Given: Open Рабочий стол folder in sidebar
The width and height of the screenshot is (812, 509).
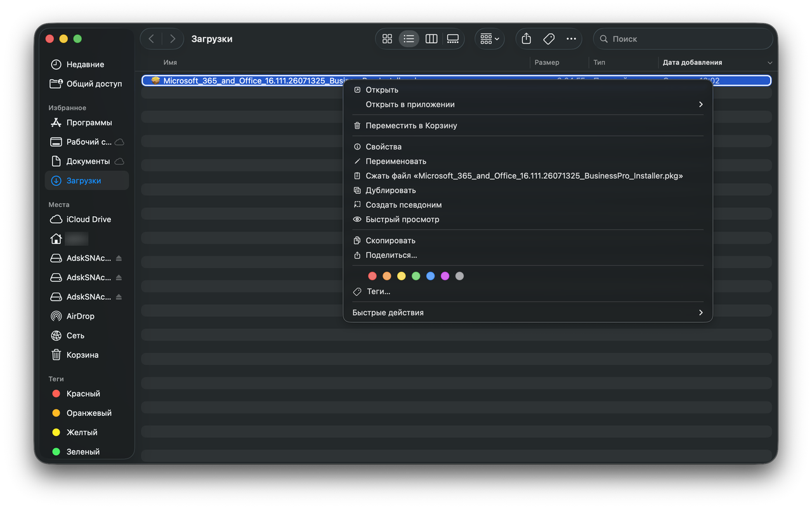Looking at the screenshot, I should pos(87,142).
